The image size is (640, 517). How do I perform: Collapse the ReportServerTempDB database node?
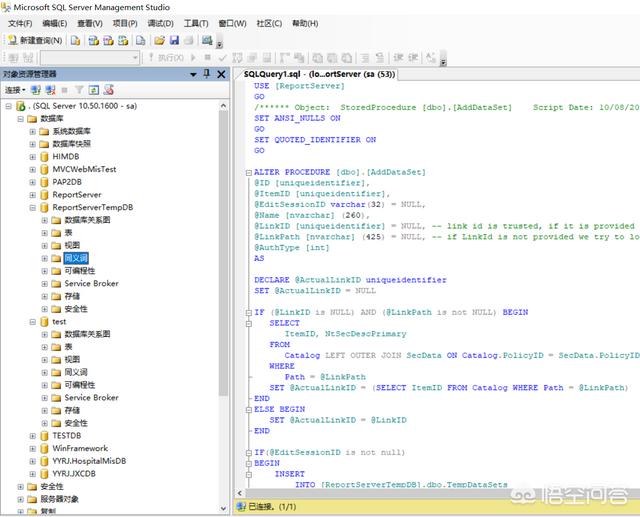point(33,208)
